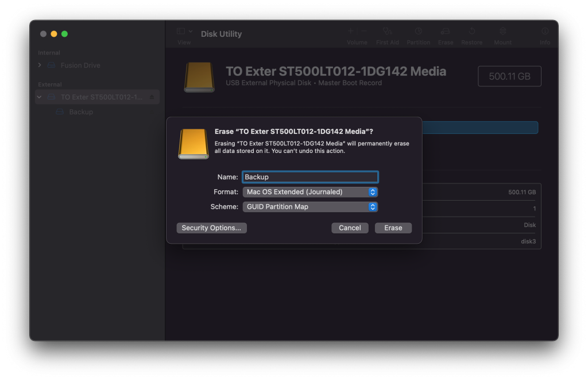Open the View options dropdown chevron
This screenshot has width=588, height=380.
(191, 31)
